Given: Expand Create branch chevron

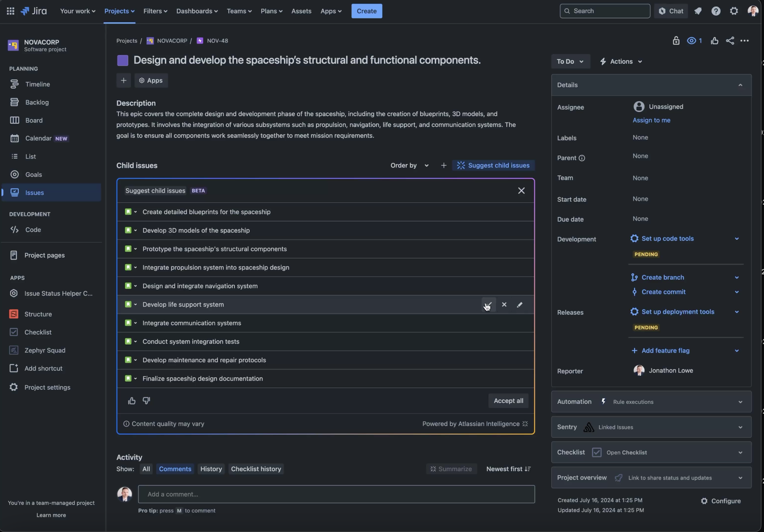Looking at the screenshot, I should pos(736,278).
